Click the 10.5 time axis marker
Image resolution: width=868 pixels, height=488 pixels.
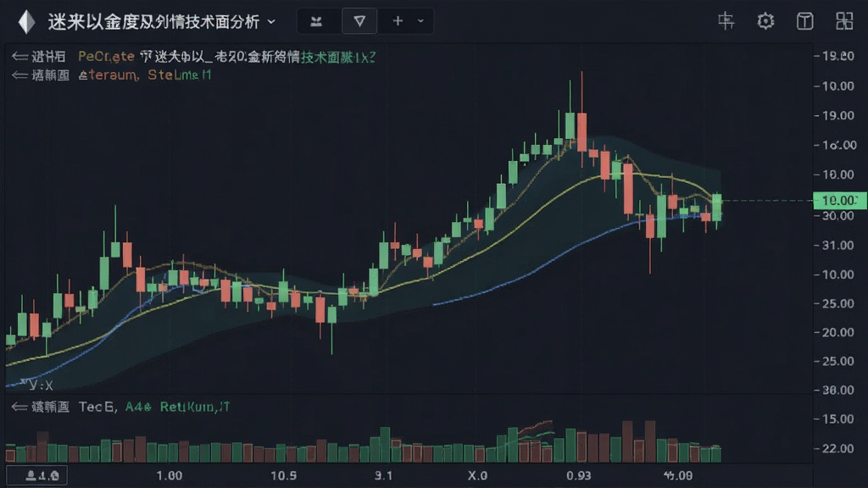tap(283, 476)
